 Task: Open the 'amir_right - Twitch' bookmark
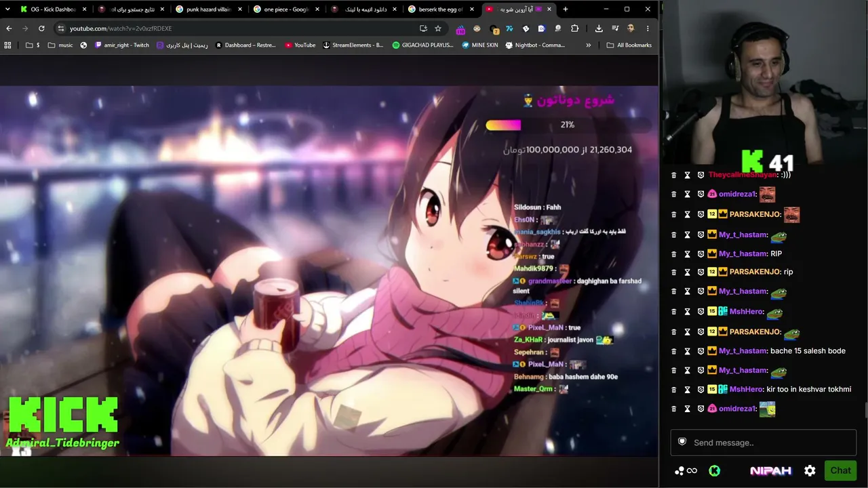[x=122, y=45]
